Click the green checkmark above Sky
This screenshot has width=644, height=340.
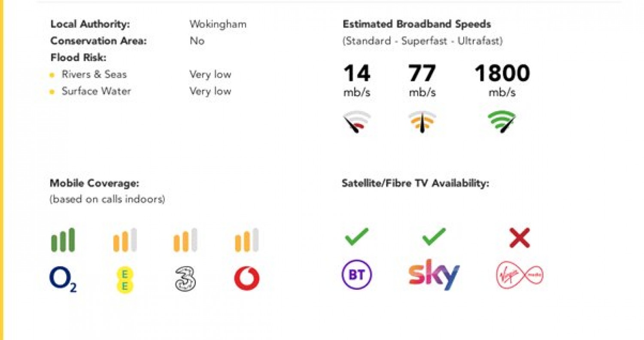click(434, 237)
